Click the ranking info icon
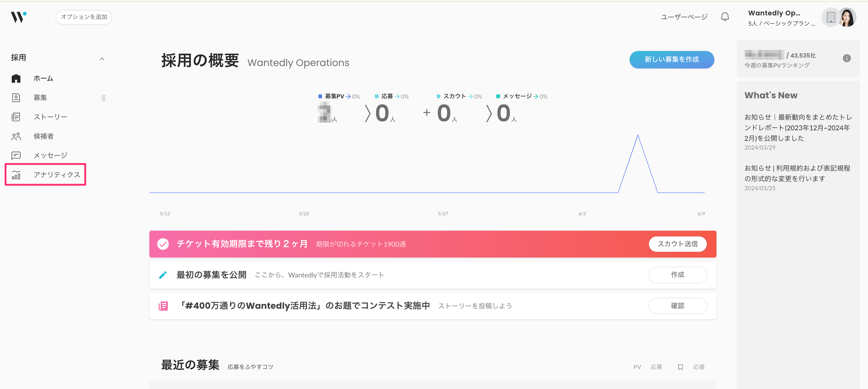This screenshot has width=868, height=389. coord(847,58)
